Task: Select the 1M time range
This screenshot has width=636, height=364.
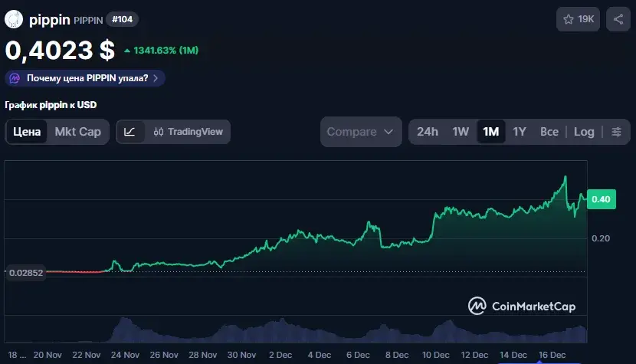Action: pyautogui.click(x=490, y=132)
